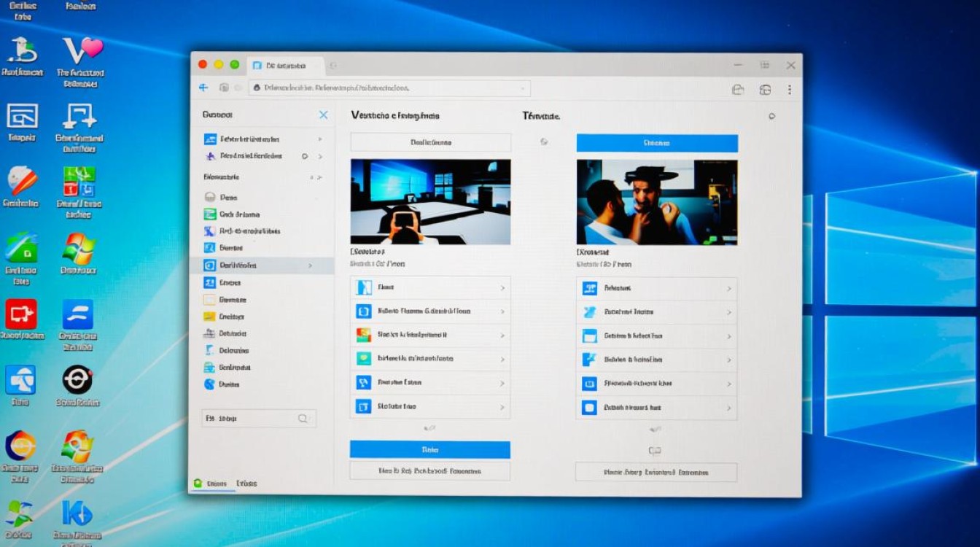980x547 pixels.
Task: Open the browser menu with the three-dot icon
Action: point(790,89)
